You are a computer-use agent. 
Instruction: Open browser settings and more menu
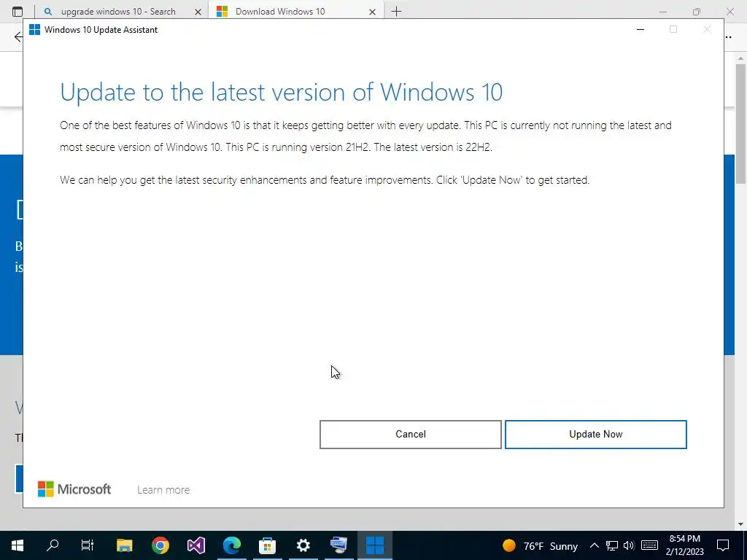point(728,36)
